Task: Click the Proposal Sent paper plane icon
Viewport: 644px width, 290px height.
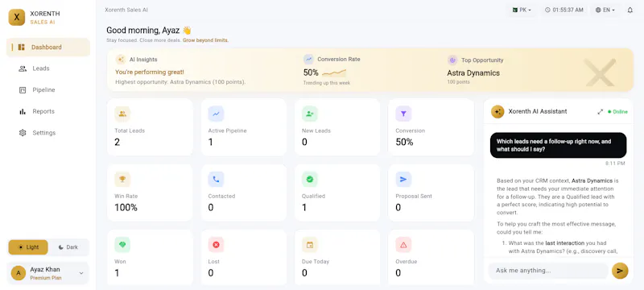Action: point(403,179)
